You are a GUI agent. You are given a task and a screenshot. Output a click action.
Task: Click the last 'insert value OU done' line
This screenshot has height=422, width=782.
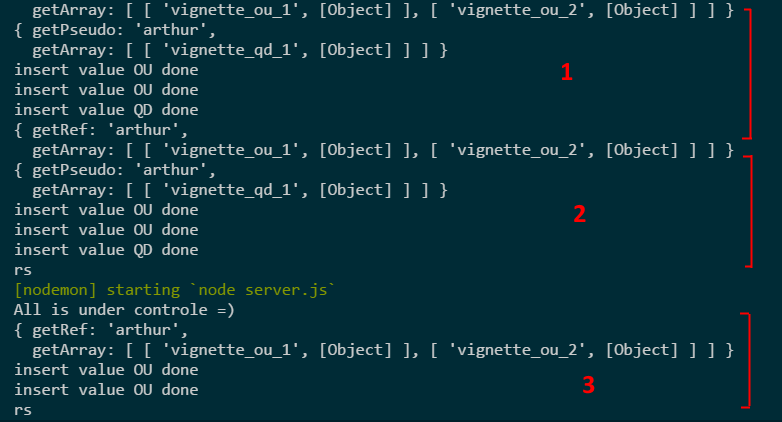(x=106, y=390)
